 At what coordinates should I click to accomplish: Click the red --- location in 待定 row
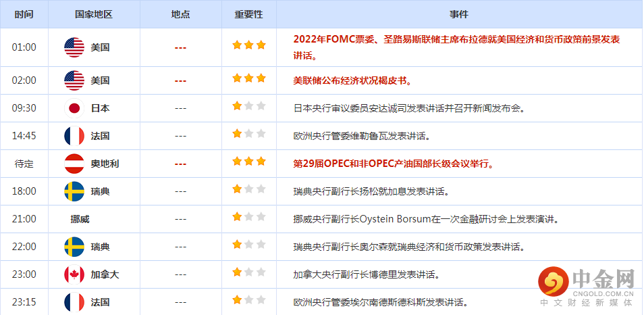[180, 164]
